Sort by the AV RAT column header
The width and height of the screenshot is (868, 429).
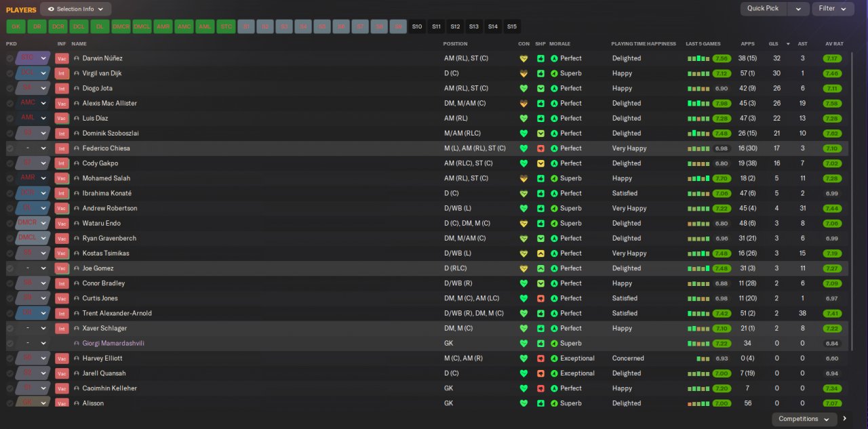point(834,43)
